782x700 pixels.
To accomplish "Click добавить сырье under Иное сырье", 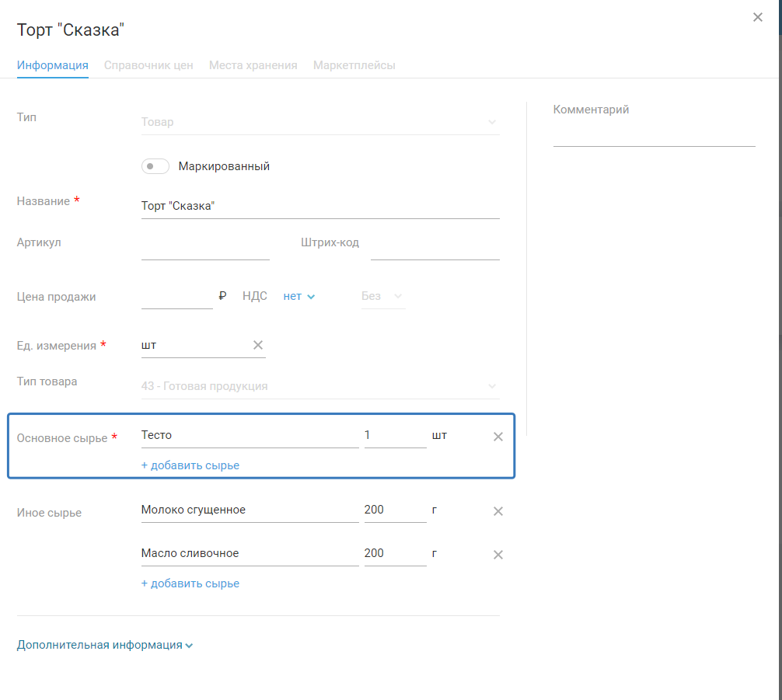I will [190, 583].
